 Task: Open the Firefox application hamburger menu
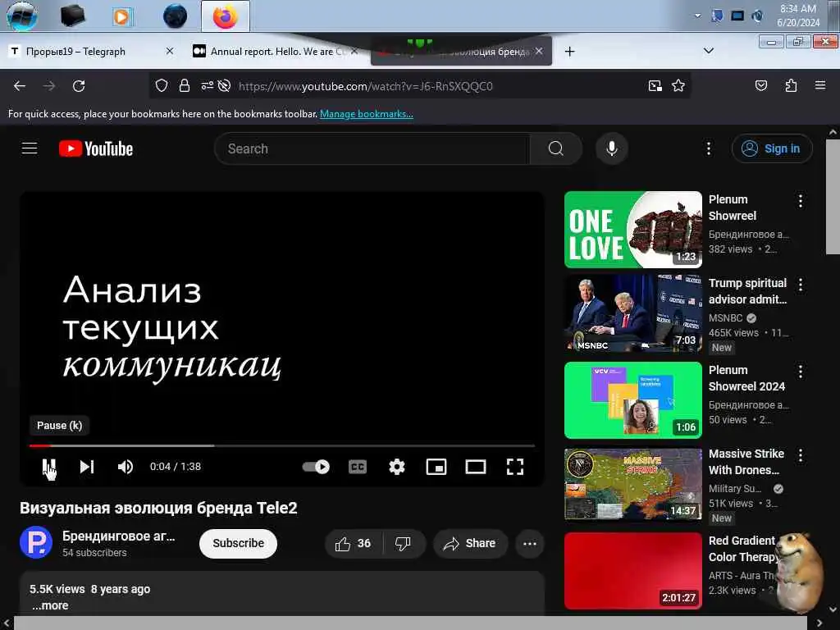click(x=820, y=85)
